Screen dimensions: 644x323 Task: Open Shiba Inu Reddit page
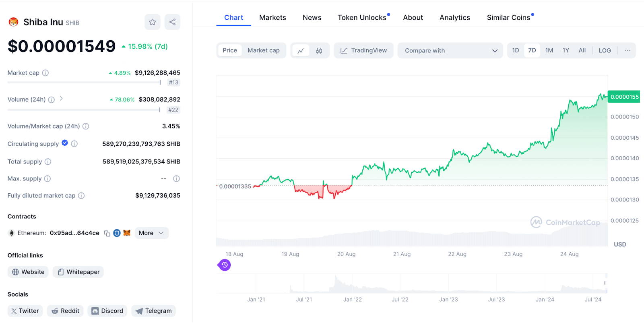click(65, 311)
